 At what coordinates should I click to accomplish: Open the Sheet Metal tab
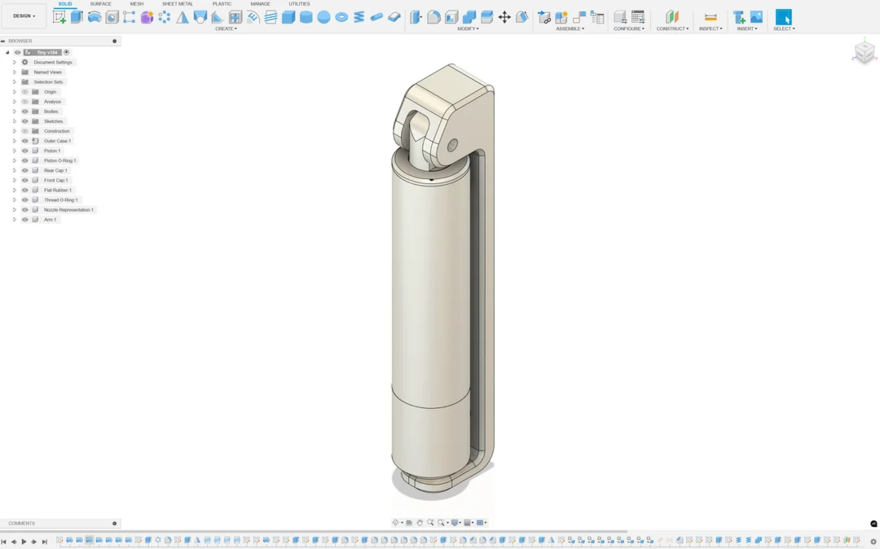point(177,4)
